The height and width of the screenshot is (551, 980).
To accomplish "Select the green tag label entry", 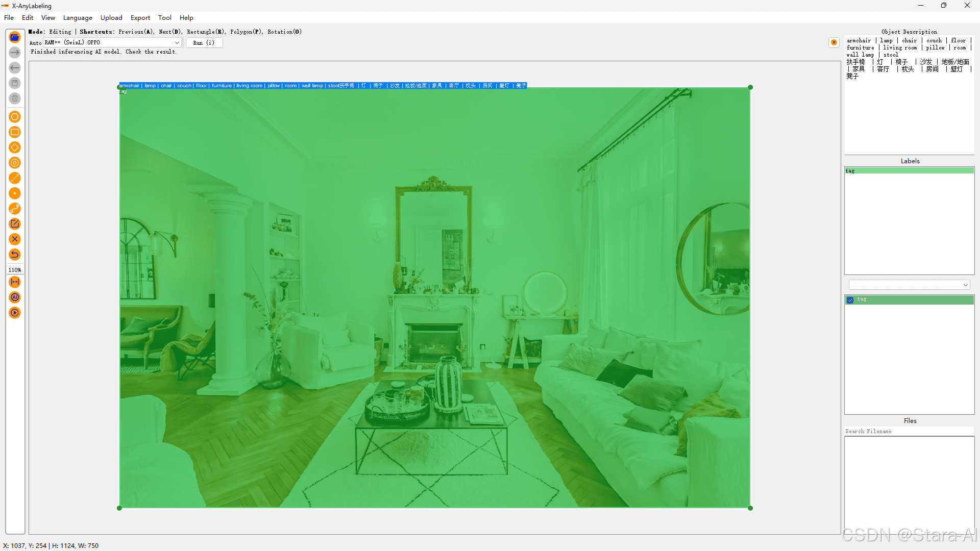I will (909, 171).
